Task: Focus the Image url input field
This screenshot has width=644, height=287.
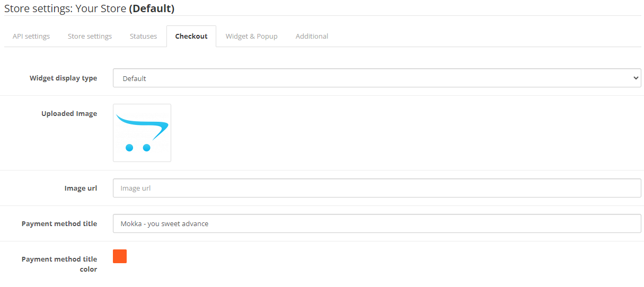Action: coord(377,188)
